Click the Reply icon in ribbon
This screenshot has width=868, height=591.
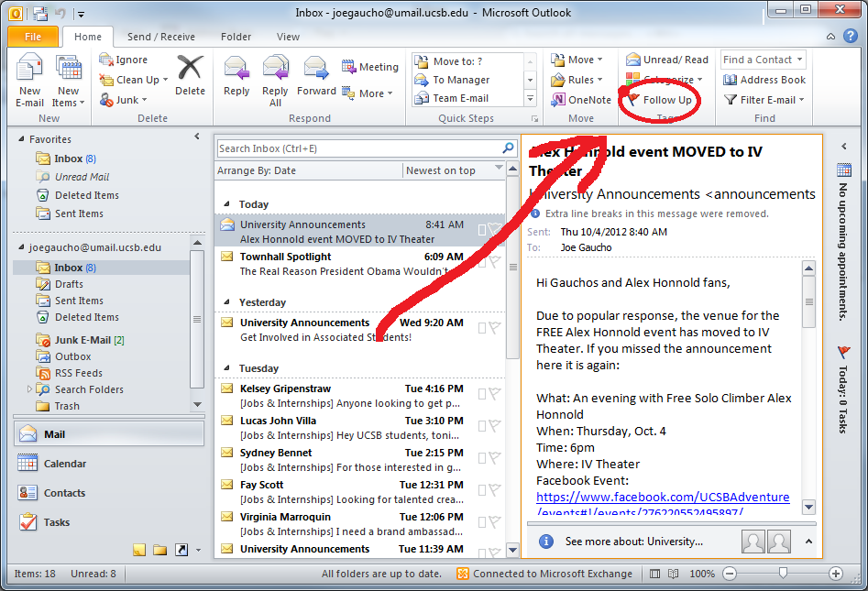pos(236,78)
